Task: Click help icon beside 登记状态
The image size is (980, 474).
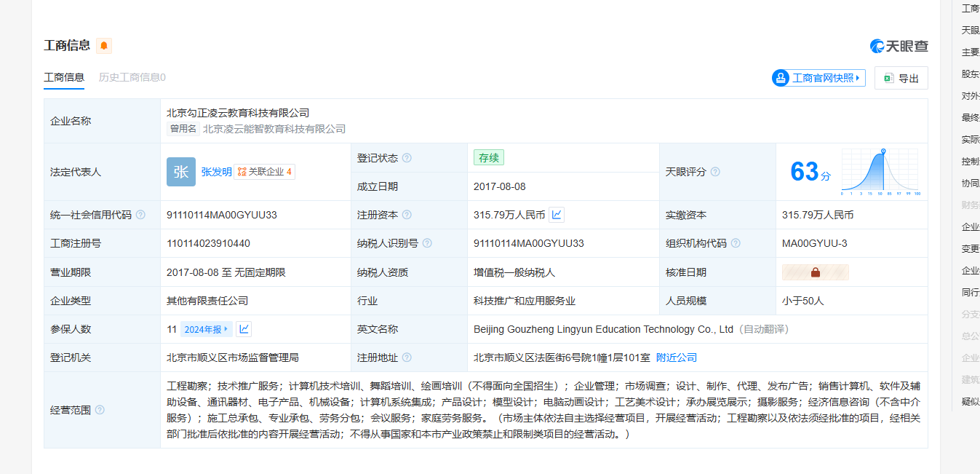Action: point(407,158)
